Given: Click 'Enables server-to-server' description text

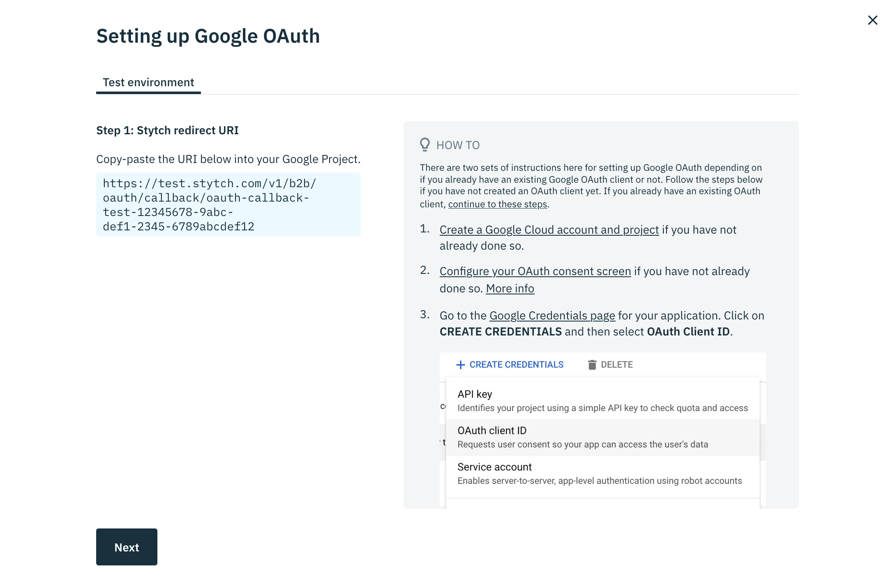Looking at the screenshot, I should click(x=600, y=481).
